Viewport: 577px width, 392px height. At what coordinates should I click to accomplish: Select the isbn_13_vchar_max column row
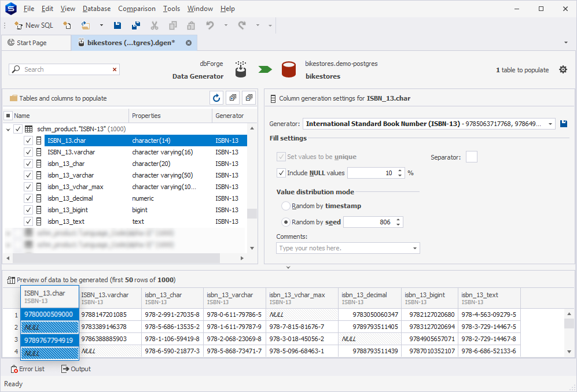click(x=145, y=187)
